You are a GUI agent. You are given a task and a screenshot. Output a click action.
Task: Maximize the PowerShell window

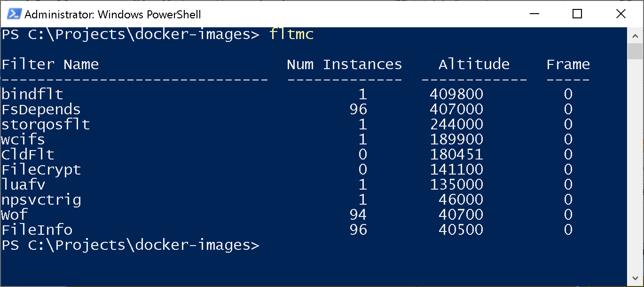(577, 14)
